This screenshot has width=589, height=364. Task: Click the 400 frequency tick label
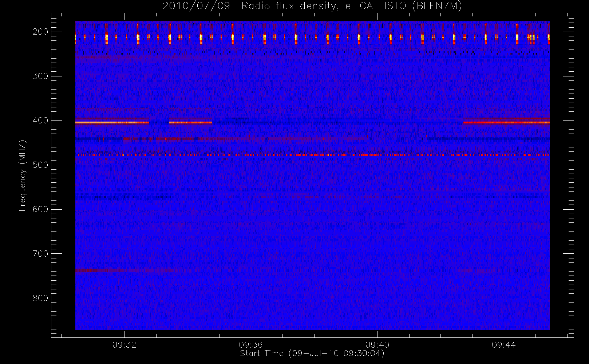pos(40,120)
